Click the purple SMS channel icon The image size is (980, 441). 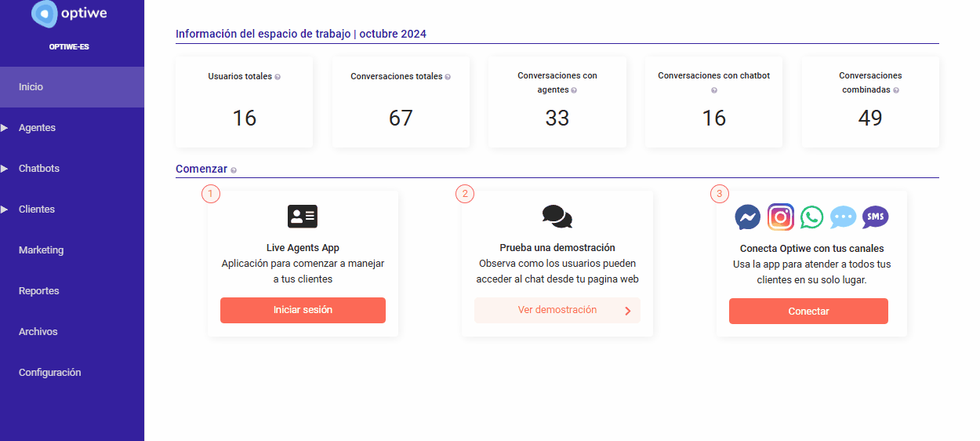click(875, 217)
